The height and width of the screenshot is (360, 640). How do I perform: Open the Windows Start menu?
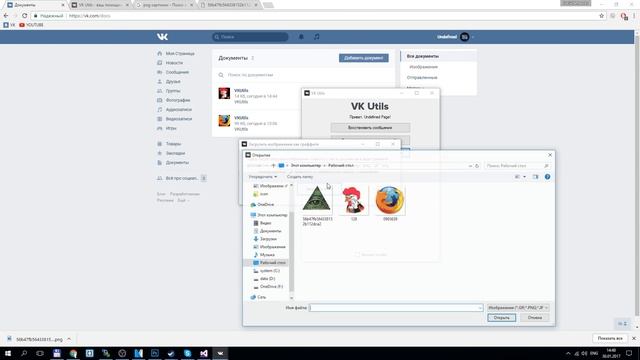tap(7, 353)
